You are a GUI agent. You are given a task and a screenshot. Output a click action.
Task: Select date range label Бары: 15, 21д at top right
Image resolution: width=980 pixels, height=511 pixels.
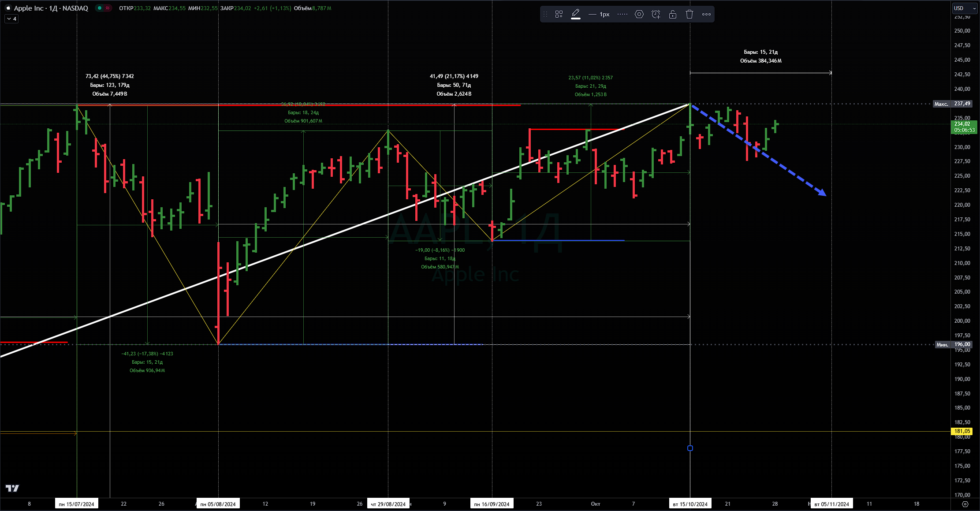click(761, 52)
